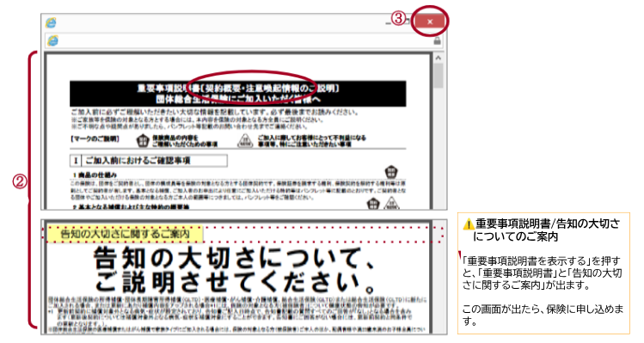Click the circled number 2 marker

[x=20, y=182]
